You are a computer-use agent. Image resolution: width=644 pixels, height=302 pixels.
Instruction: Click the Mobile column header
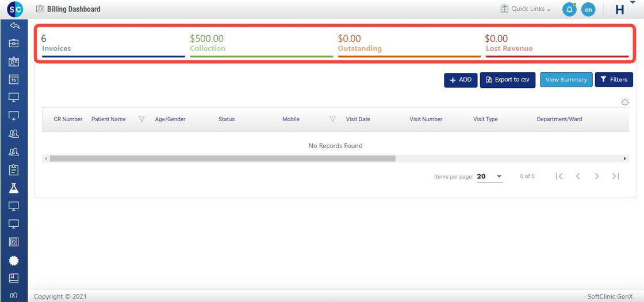tap(291, 119)
